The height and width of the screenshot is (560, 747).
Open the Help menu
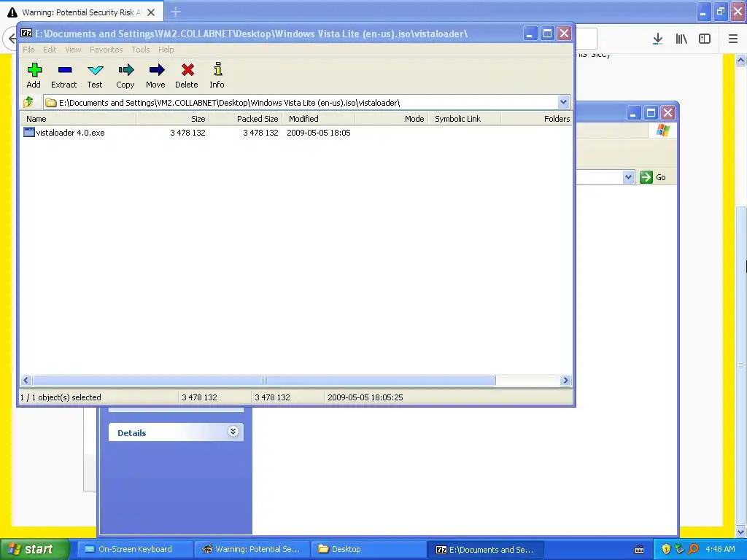coord(166,50)
